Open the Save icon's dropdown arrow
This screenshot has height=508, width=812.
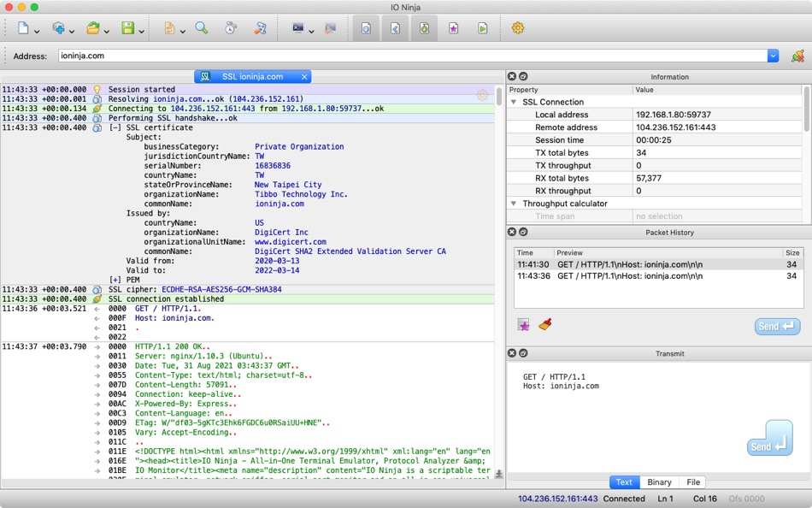(141, 32)
